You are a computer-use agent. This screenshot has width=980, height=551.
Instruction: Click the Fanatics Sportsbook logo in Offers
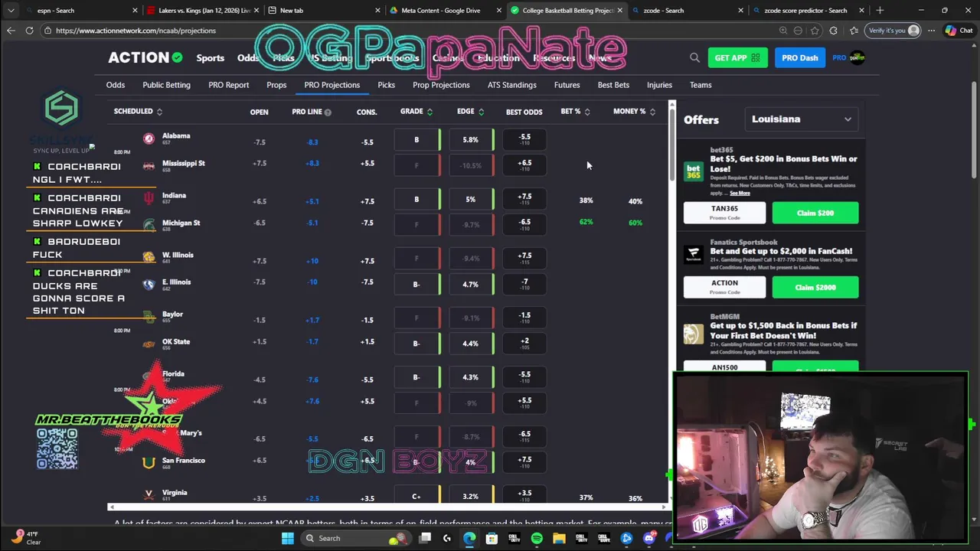[x=694, y=255]
